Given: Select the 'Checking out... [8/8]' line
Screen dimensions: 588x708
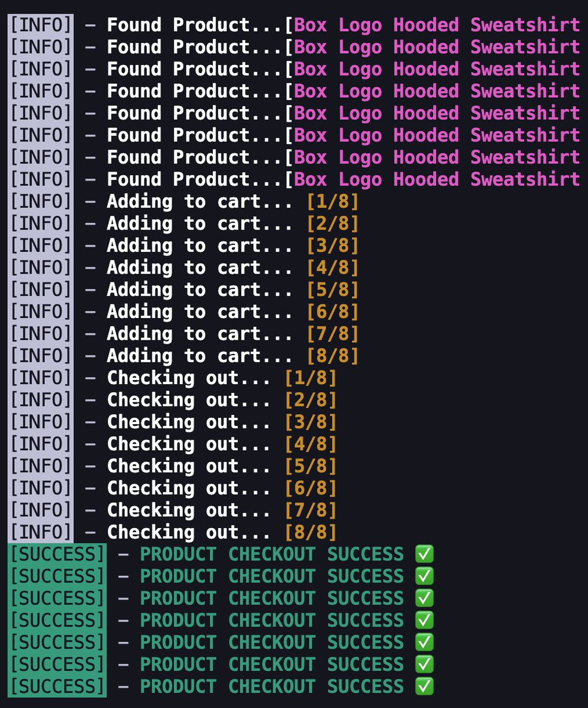Looking at the screenshot, I should tap(172, 532).
